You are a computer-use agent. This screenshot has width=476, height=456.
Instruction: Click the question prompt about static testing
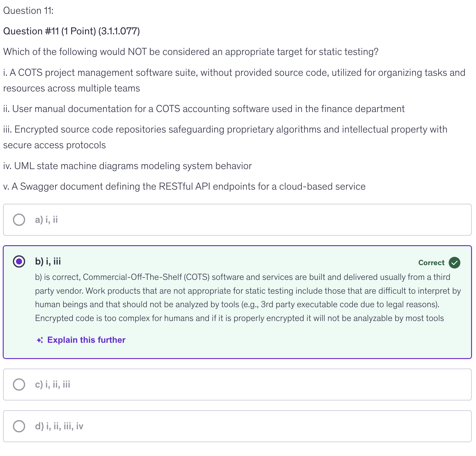[x=191, y=52]
